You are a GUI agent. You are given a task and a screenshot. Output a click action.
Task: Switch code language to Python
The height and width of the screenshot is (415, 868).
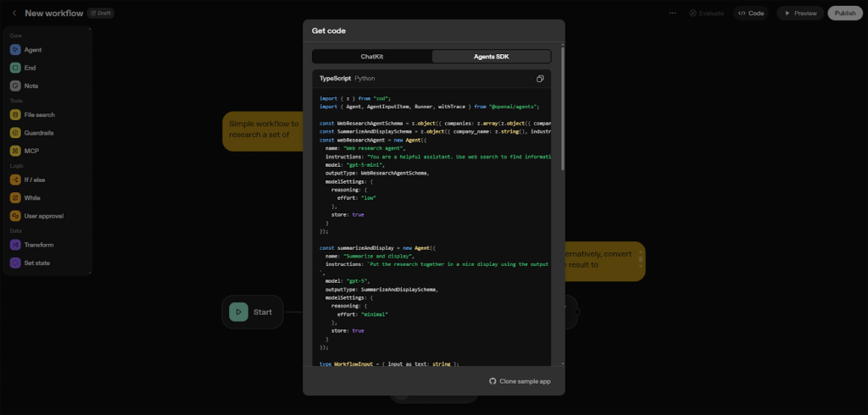click(x=364, y=78)
